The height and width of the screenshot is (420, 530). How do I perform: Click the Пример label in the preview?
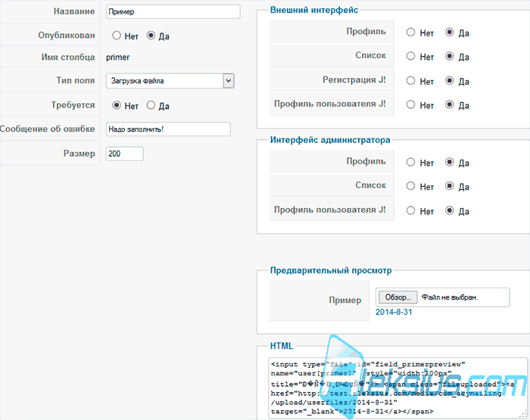click(x=345, y=300)
